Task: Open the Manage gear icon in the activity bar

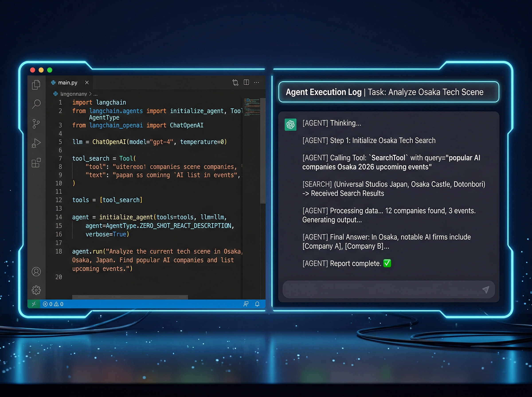Action: click(36, 290)
